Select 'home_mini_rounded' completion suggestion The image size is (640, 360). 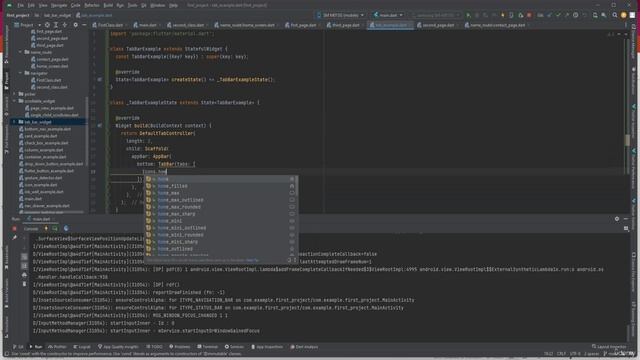pos(221,235)
